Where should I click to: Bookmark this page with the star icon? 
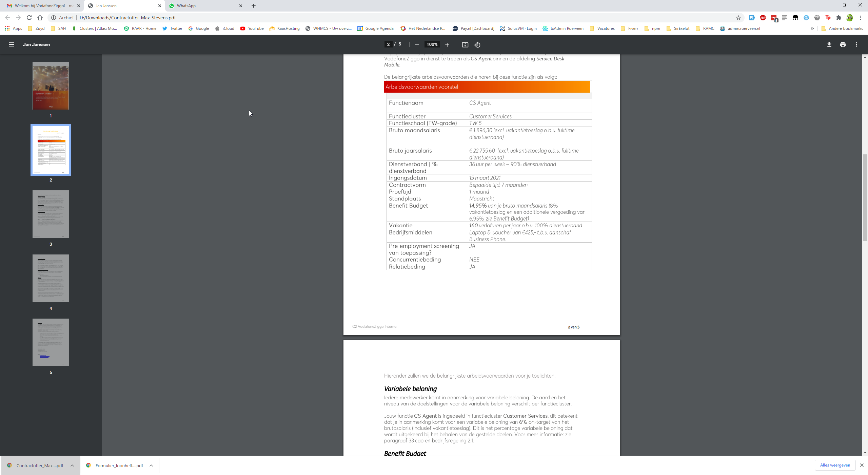(738, 18)
